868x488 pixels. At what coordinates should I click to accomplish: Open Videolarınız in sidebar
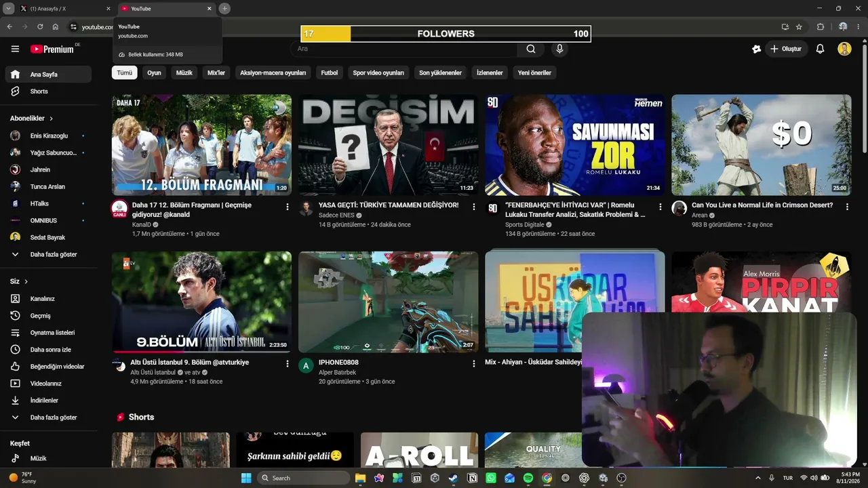click(47, 384)
